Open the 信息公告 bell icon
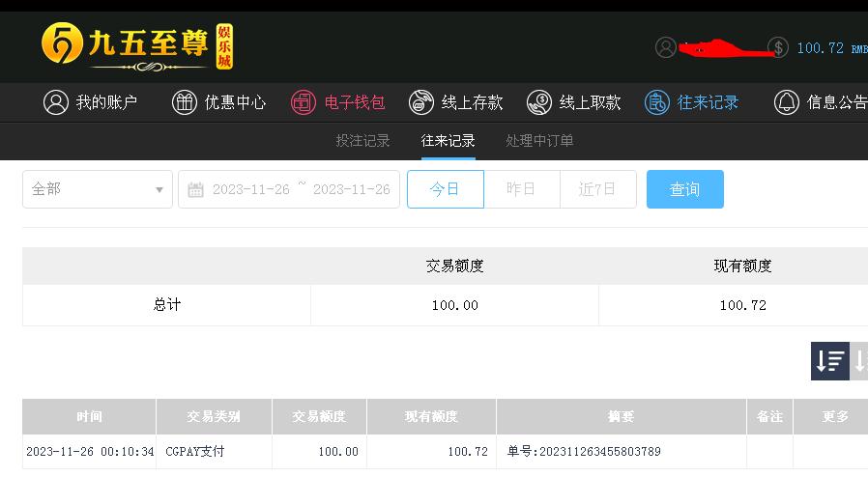This screenshot has width=868, height=477. click(787, 102)
